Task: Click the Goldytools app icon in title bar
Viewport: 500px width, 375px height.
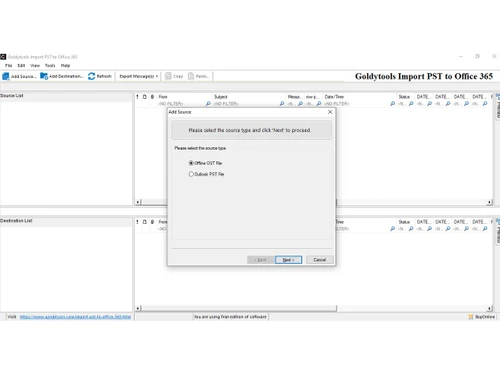Action: tap(3, 57)
